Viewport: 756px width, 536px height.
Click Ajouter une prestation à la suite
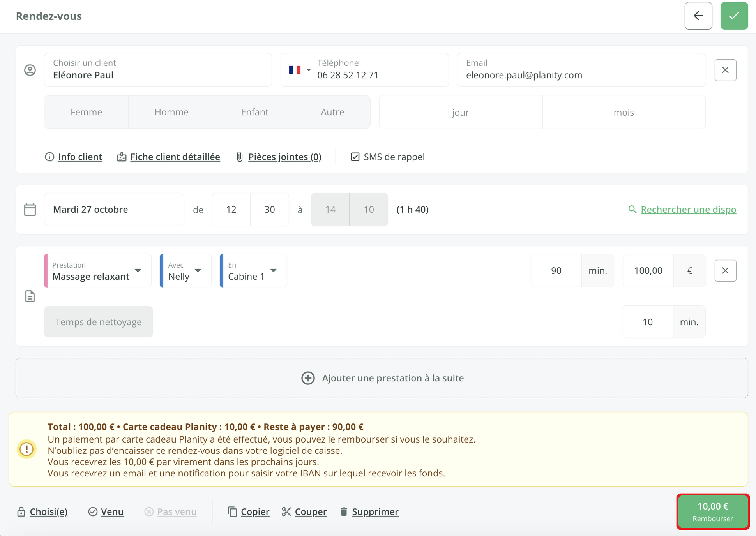point(382,378)
